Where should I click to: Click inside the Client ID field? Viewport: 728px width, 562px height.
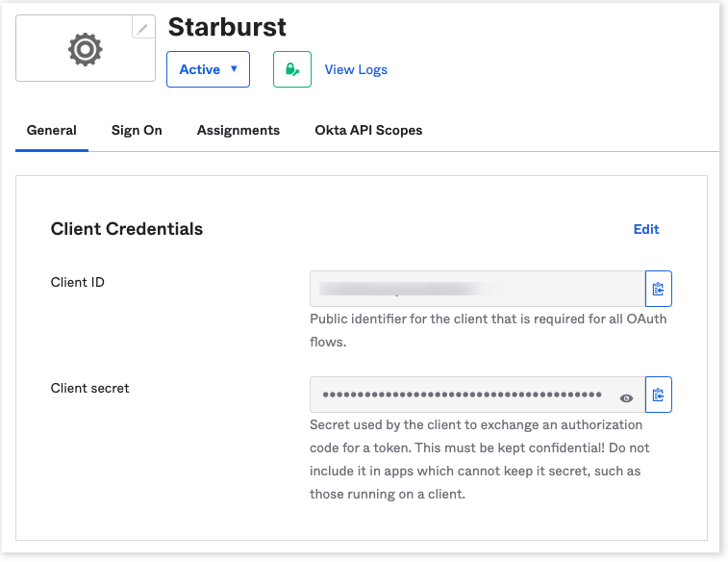[x=476, y=289]
